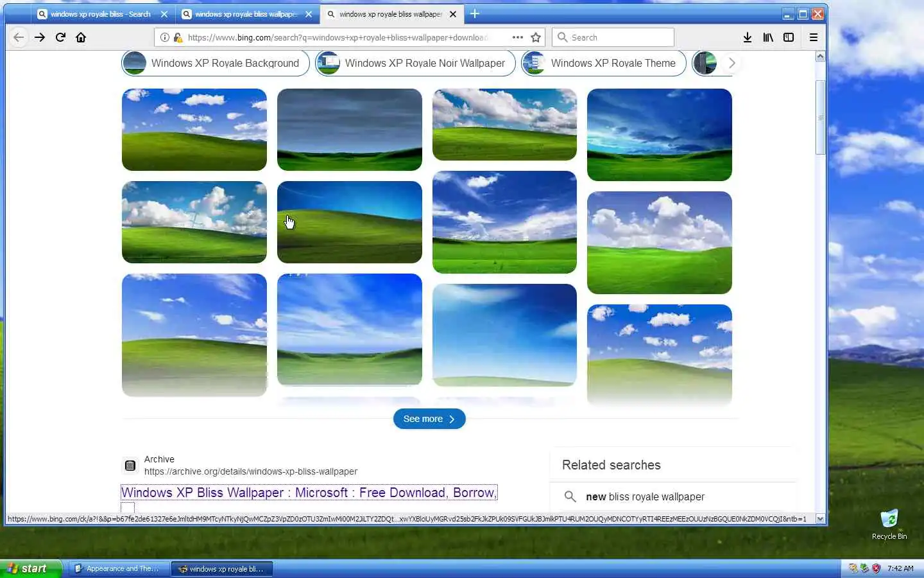Open the page actions three-dot menu
Screen dimensions: 924x578
point(518,37)
